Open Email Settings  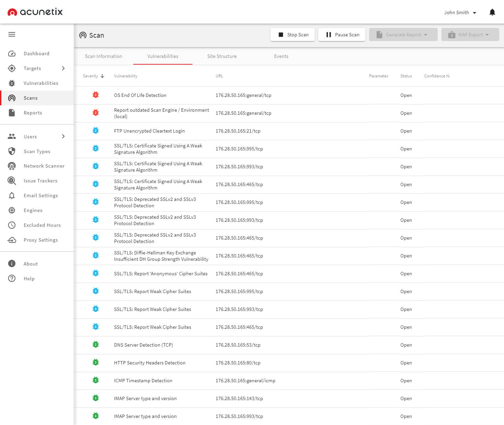point(41,196)
